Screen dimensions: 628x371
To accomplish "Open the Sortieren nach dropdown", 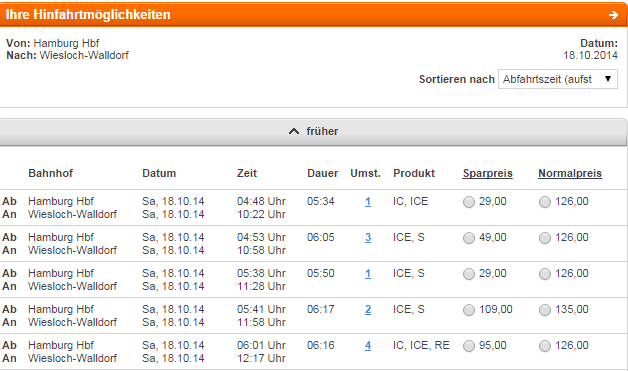I will click(x=558, y=79).
